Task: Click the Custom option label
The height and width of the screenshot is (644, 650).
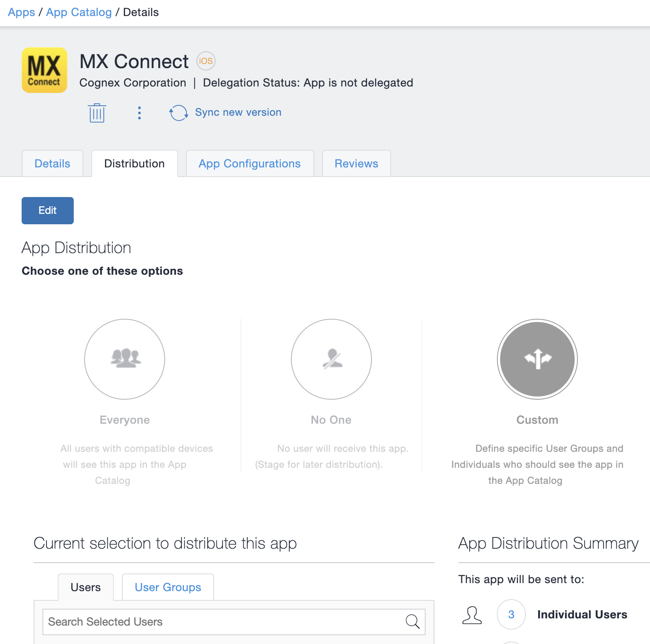Action: coord(537,420)
